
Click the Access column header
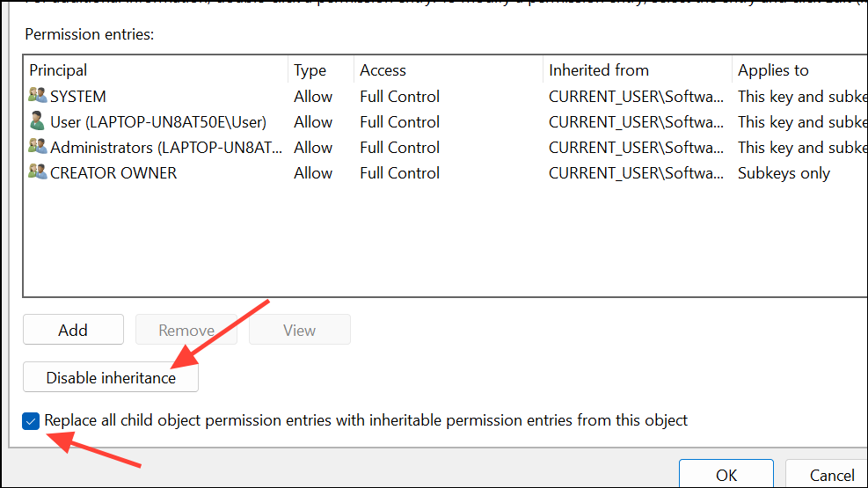point(383,70)
